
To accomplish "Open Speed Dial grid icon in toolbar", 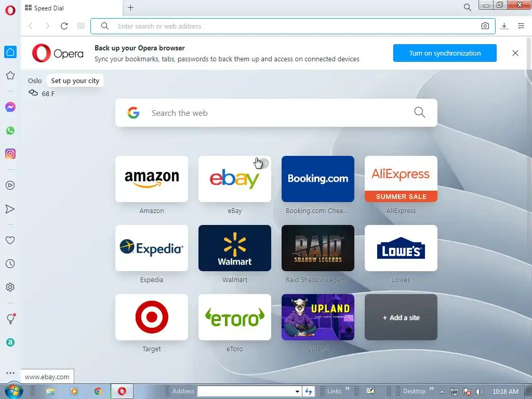I will (81, 26).
